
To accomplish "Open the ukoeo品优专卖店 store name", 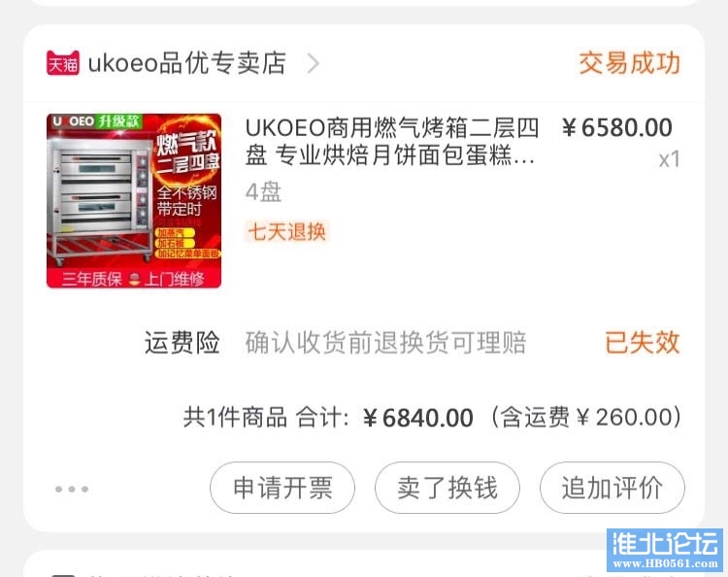I will click(186, 63).
